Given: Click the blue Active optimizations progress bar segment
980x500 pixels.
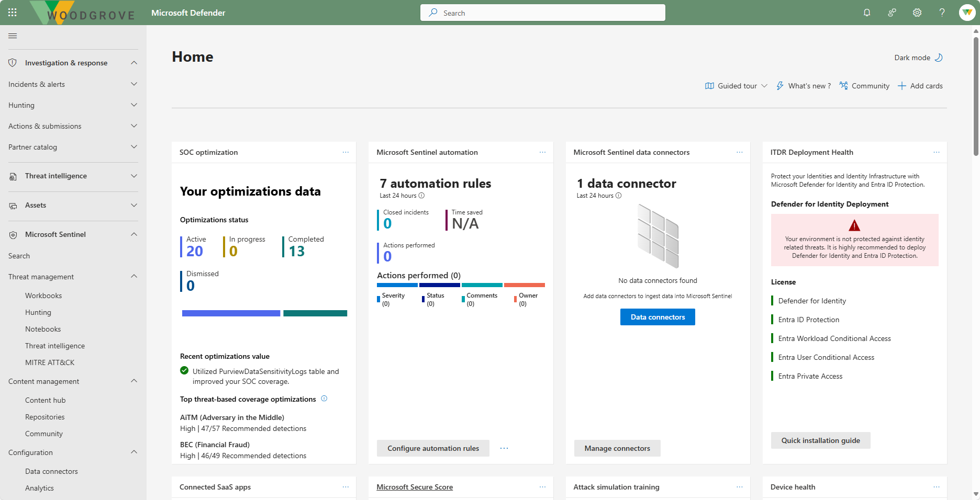Looking at the screenshot, I should (231, 313).
